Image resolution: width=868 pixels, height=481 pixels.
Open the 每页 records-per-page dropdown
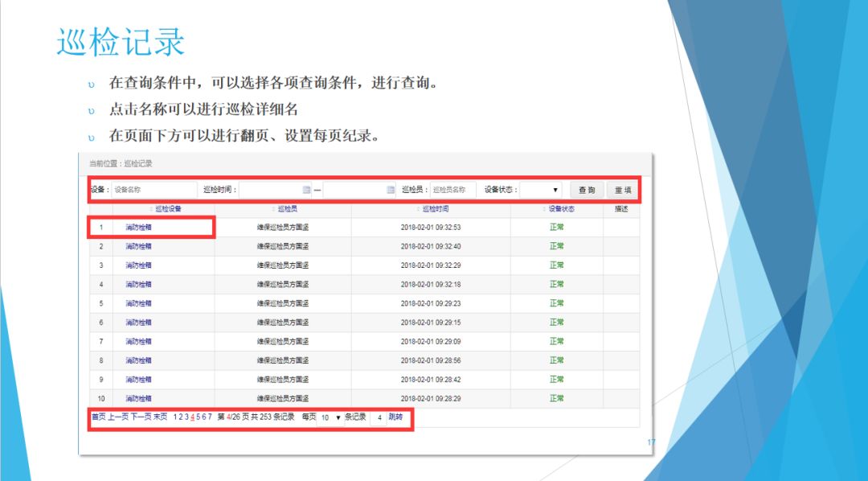pyautogui.click(x=330, y=417)
